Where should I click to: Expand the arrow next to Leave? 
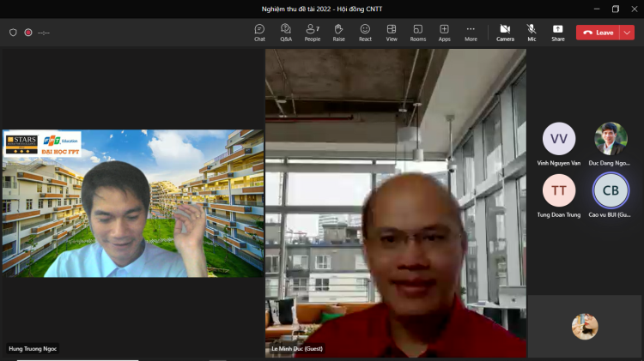coord(628,33)
